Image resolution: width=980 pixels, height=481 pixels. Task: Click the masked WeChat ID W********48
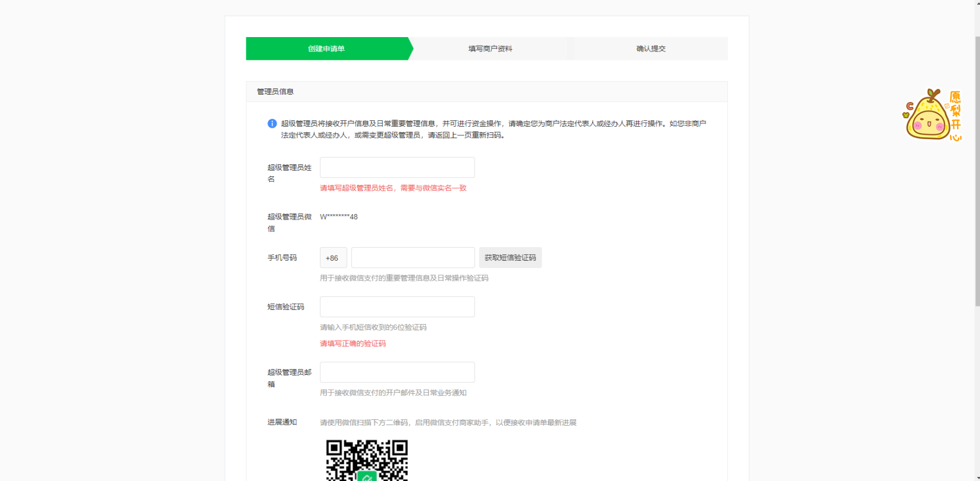(x=339, y=217)
